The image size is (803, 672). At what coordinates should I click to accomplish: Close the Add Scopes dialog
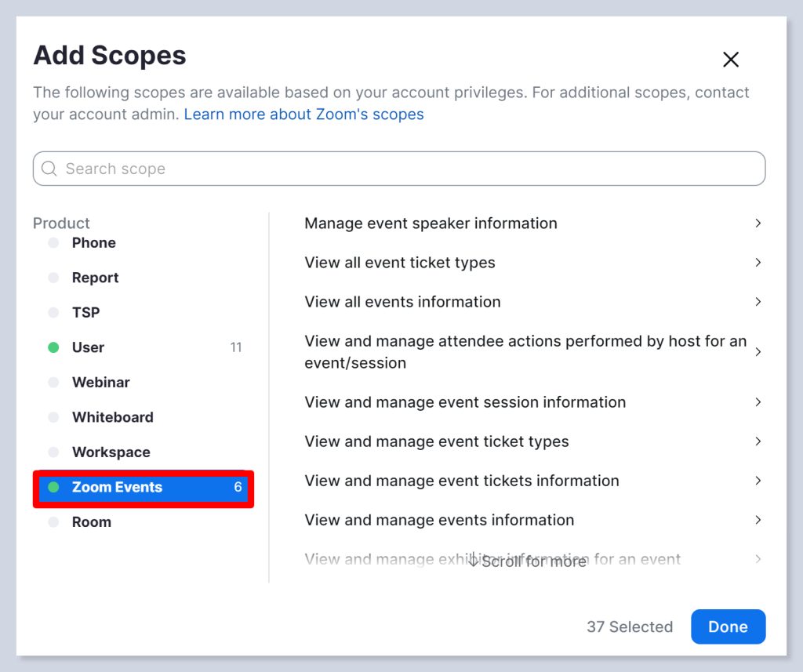(730, 60)
